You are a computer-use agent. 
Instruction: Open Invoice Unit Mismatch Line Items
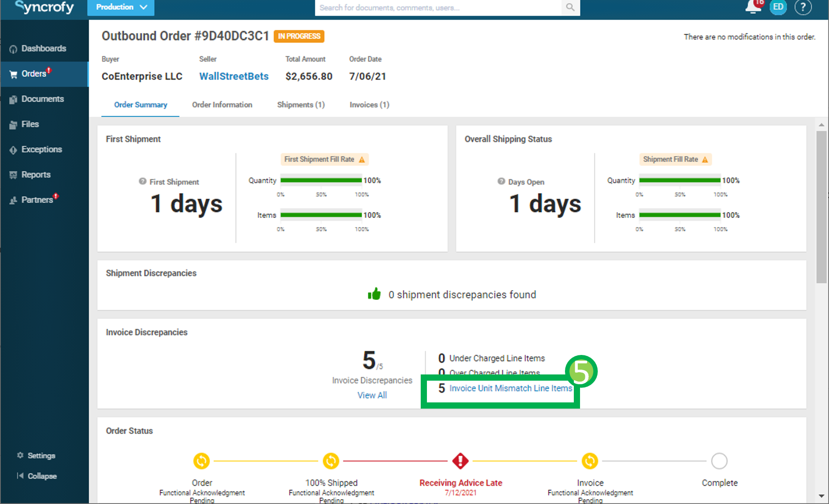(511, 388)
